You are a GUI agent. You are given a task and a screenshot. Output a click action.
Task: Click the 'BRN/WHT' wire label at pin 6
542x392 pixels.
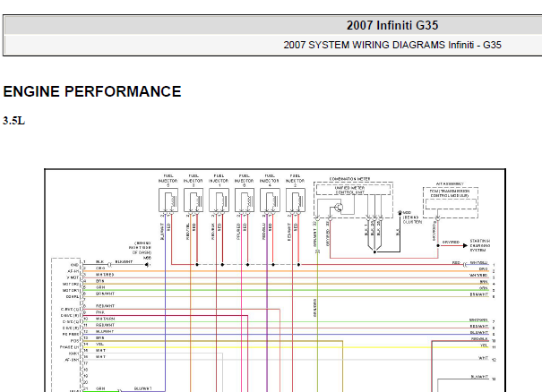point(105,294)
